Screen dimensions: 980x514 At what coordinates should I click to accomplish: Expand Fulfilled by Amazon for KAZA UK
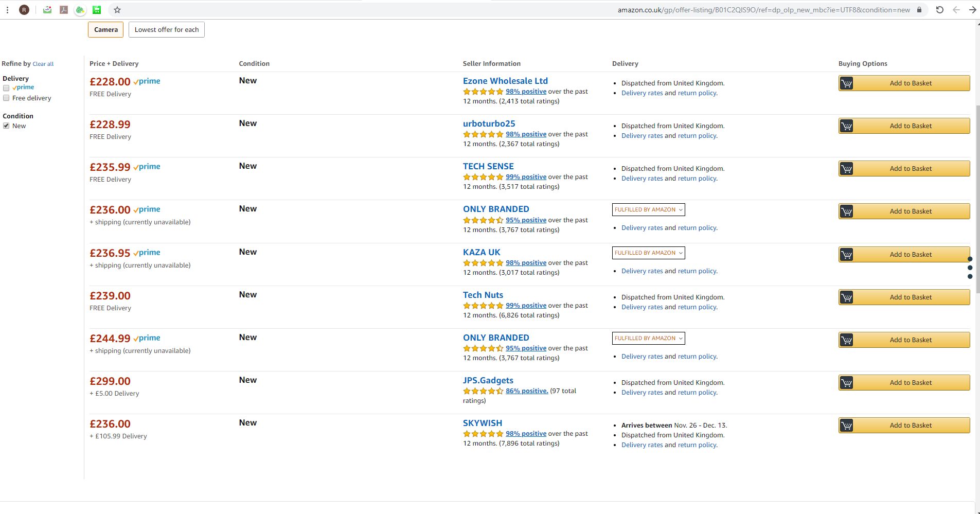point(648,253)
